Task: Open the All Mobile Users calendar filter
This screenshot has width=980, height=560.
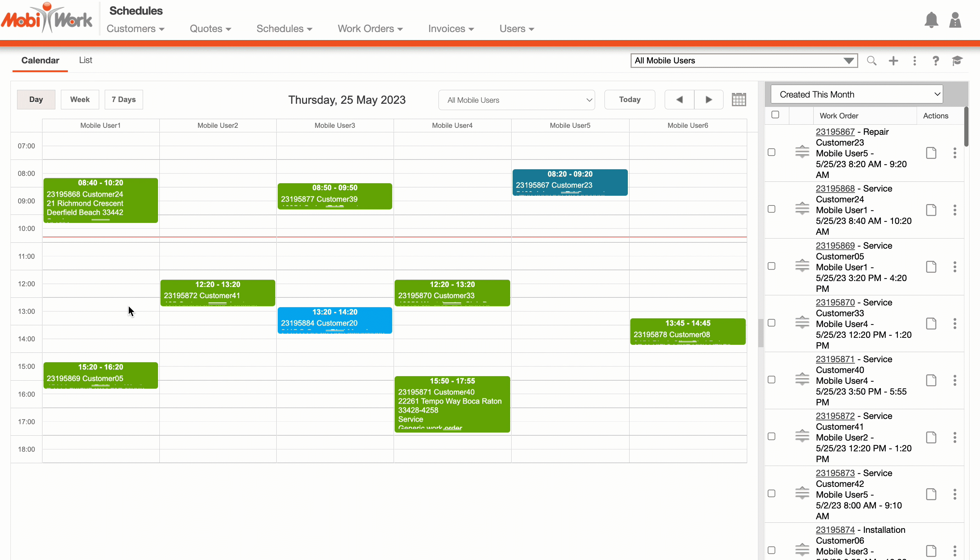Action: click(516, 100)
